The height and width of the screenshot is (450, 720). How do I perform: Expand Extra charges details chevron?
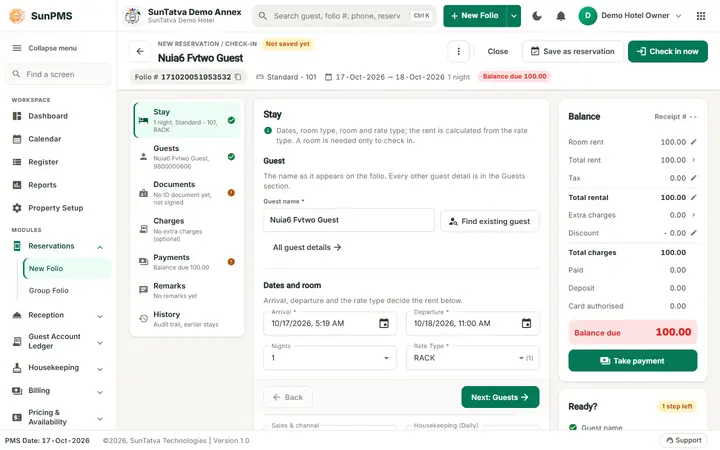tap(693, 215)
